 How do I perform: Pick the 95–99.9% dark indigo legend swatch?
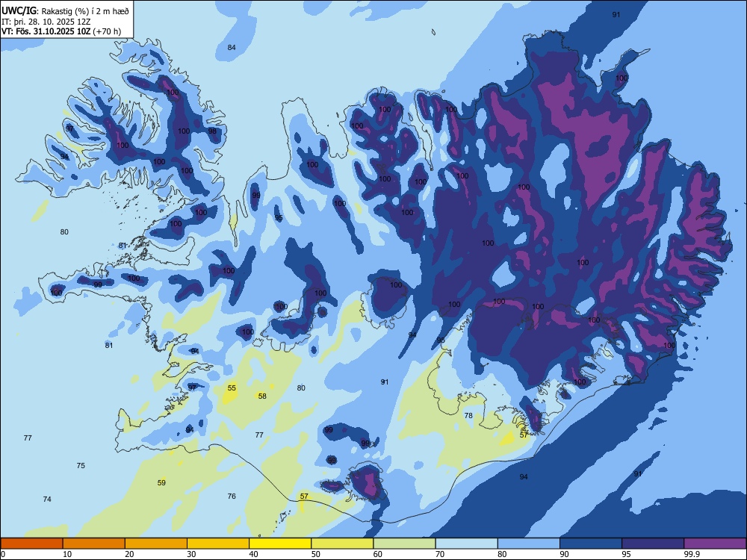point(653,544)
